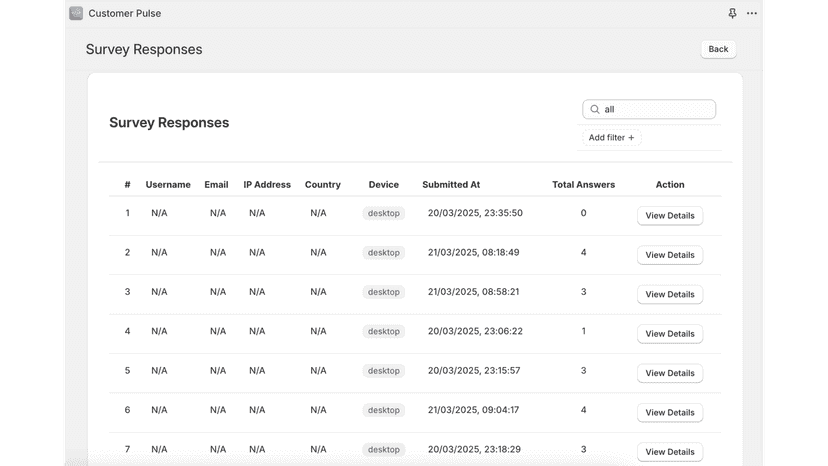Click timestamp '20/03/2025, 23:15:57'
This screenshot has width=828, height=466.
tap(474, 370)
